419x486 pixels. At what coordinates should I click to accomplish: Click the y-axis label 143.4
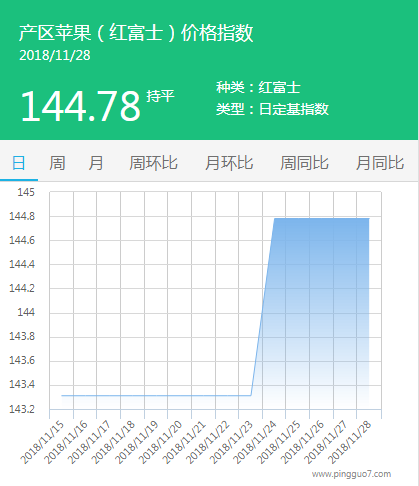click(x=22, y=384)
